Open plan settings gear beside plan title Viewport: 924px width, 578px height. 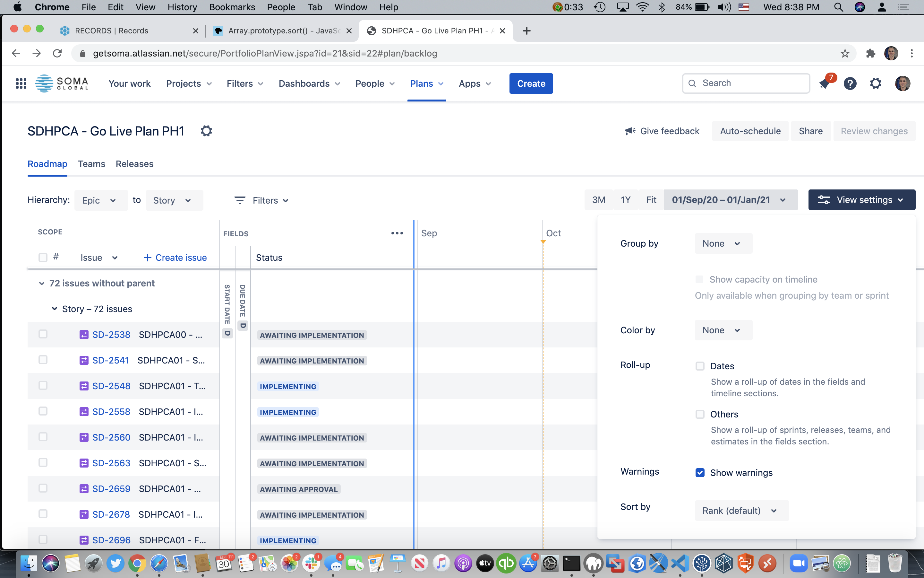coord(206,131)
